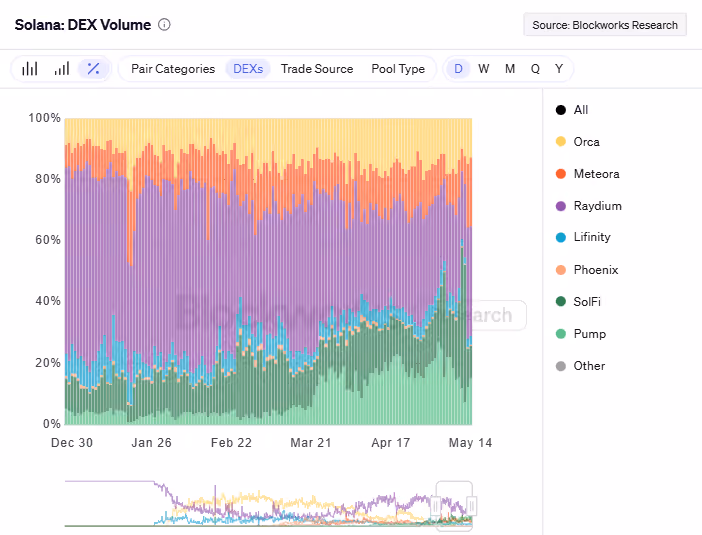Switch to Trade Source breakdown
Viewport: 702px width, 535px height.
pyautogui.click(x=317, y=69)
